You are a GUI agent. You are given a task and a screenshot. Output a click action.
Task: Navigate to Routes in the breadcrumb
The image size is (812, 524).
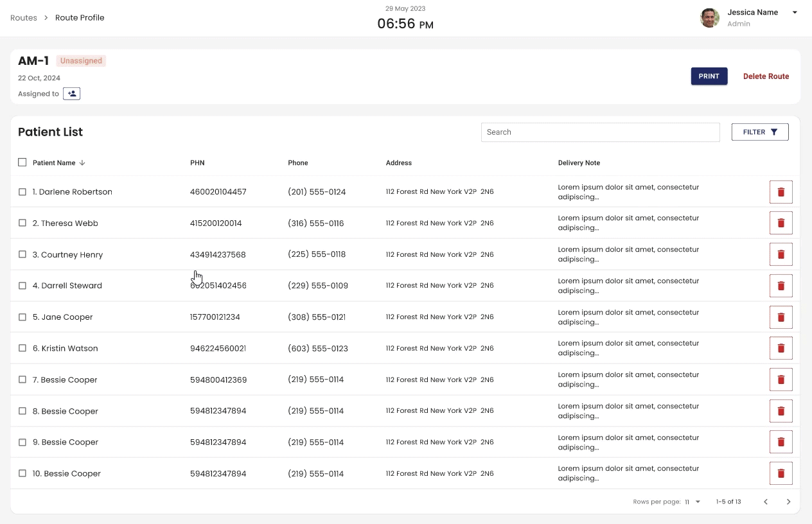[x=24, y=18]
